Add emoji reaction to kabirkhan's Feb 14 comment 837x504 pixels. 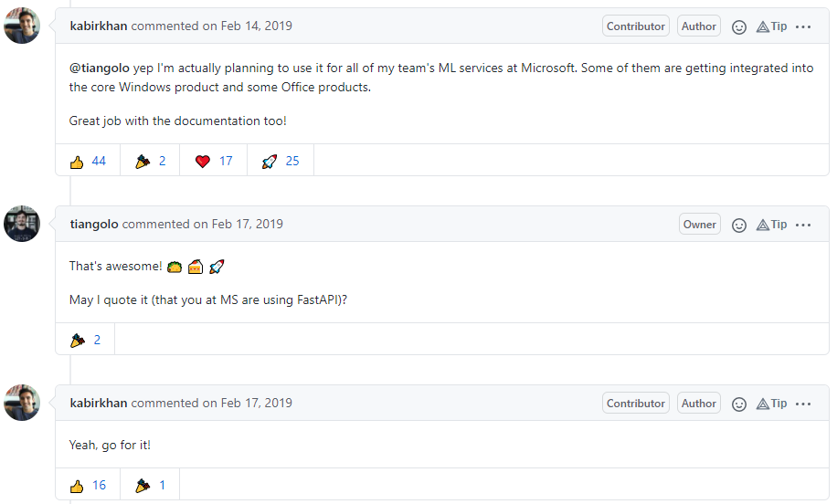[x=739, y=26]
